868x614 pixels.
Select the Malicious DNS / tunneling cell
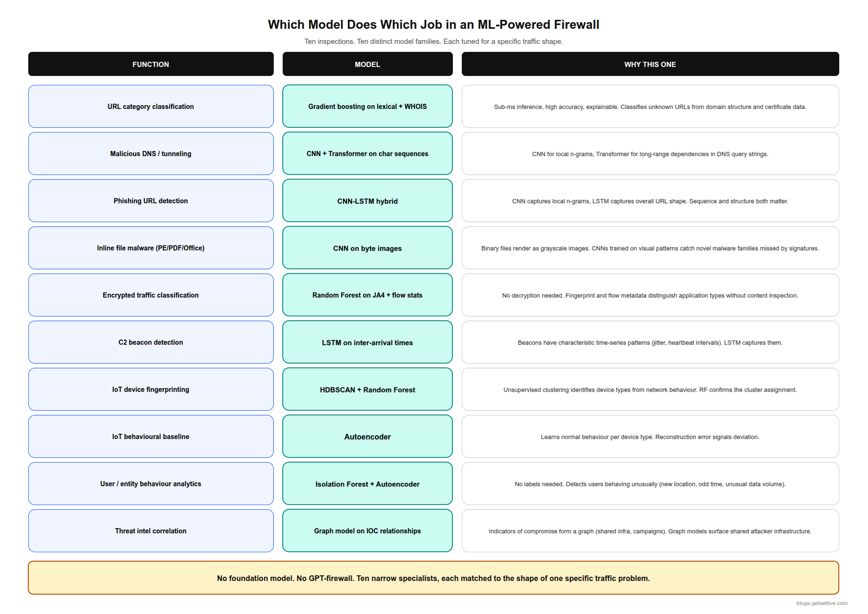(150, 153)
